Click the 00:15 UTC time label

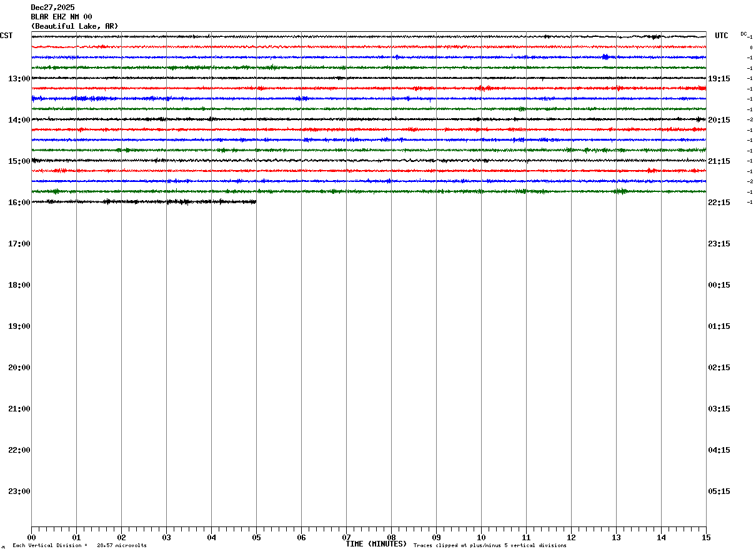point(719,285)
